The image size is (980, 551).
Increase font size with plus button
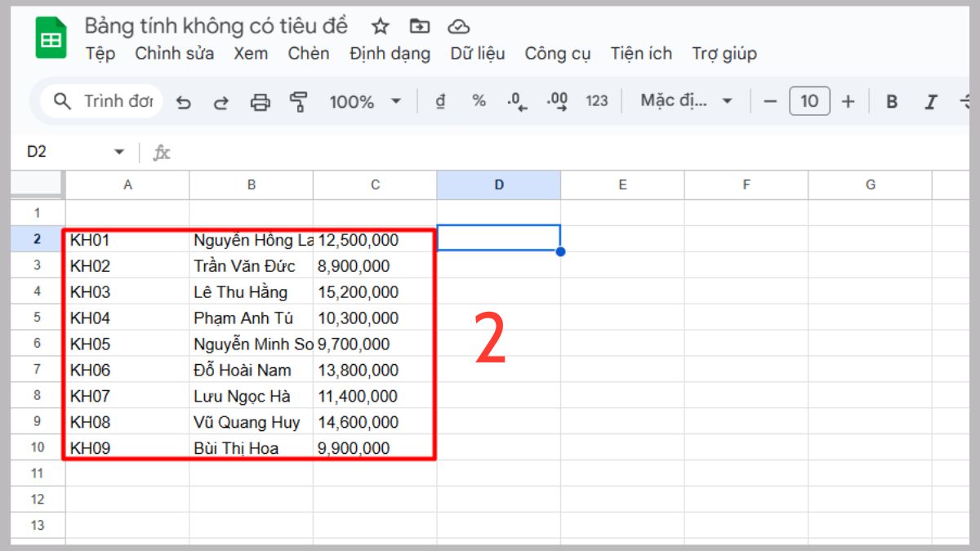pyautogui.click(x=848, y=101)
